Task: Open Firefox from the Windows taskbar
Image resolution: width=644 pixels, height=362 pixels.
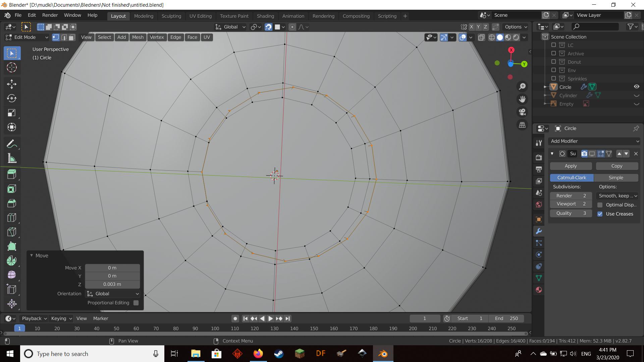Action: (x=258, y=354)
